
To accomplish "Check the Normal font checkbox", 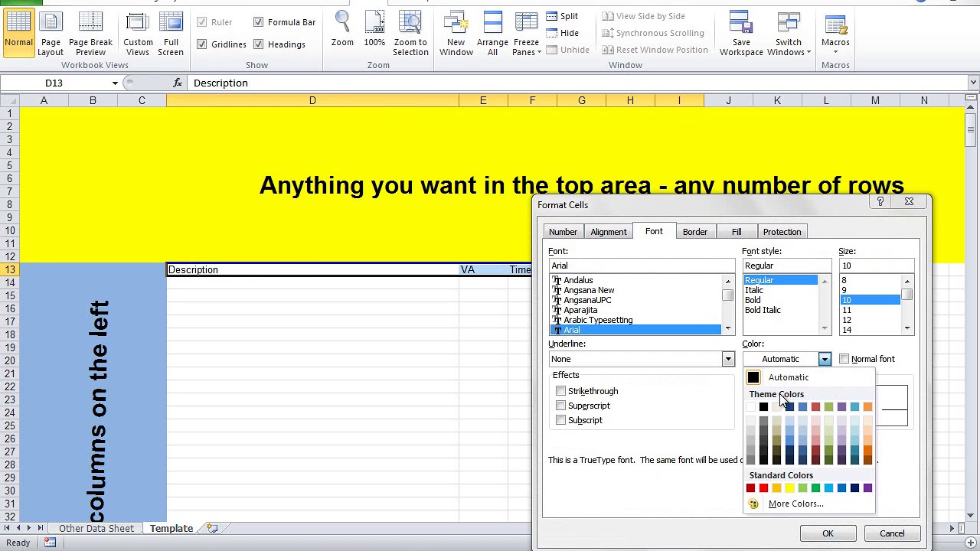I will (844, 359).
